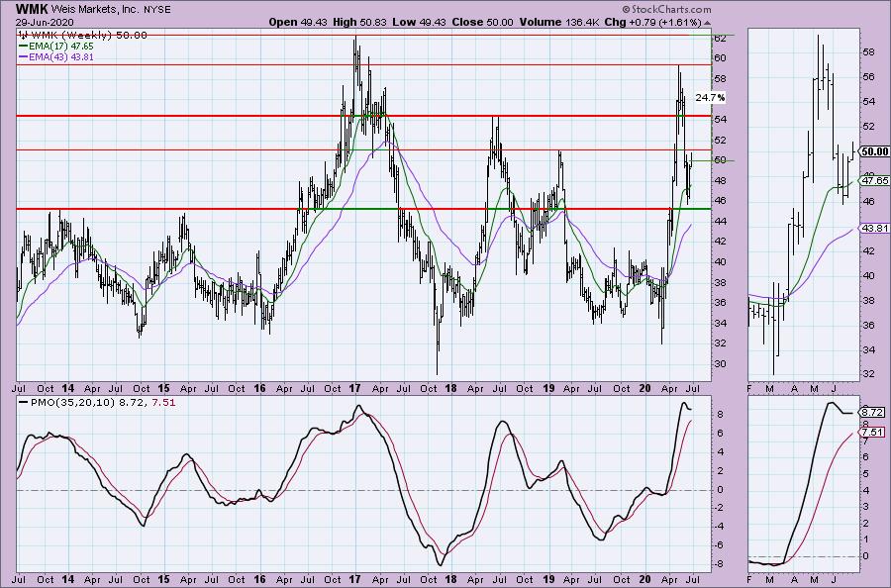This screenshot has height=588, width=891.
Task: Click the '54' label on main price axis
Action: [720, 119]
